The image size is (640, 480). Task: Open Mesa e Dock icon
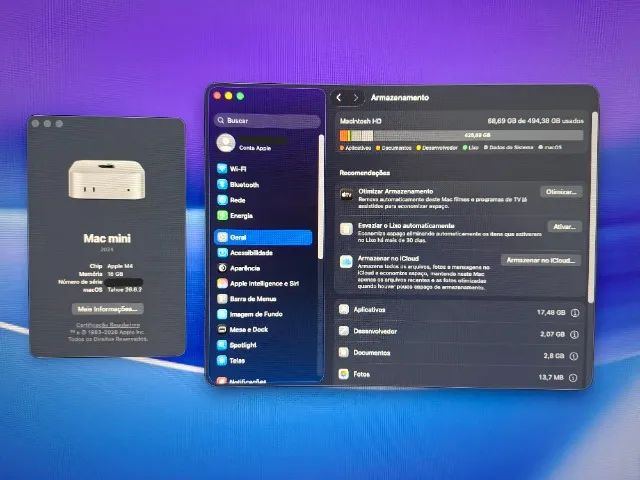coord(222,329)
